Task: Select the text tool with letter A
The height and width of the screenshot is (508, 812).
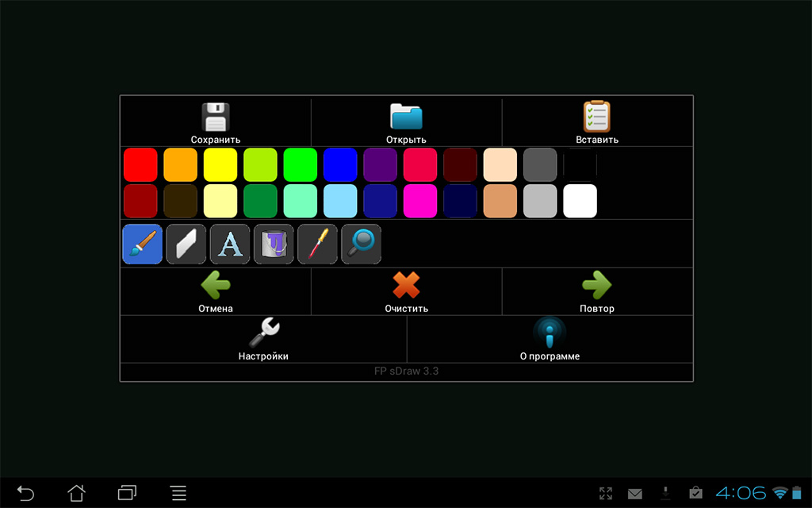Action: 230,244
